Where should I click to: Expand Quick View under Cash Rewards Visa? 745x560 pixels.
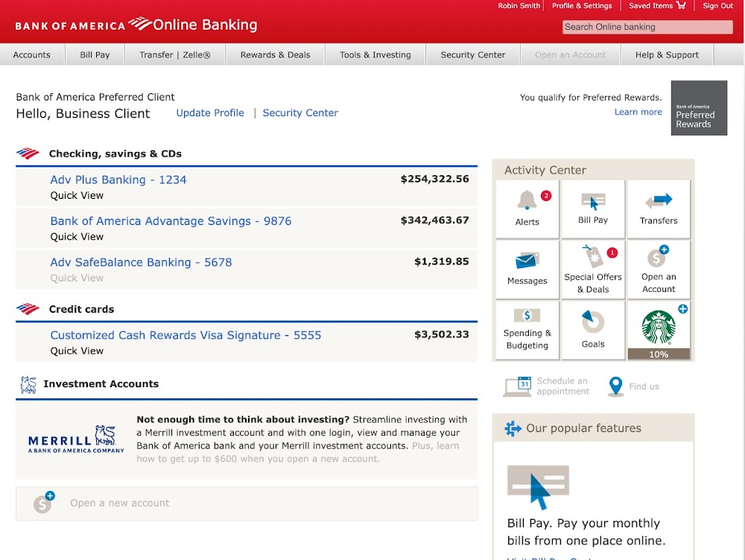77,351
